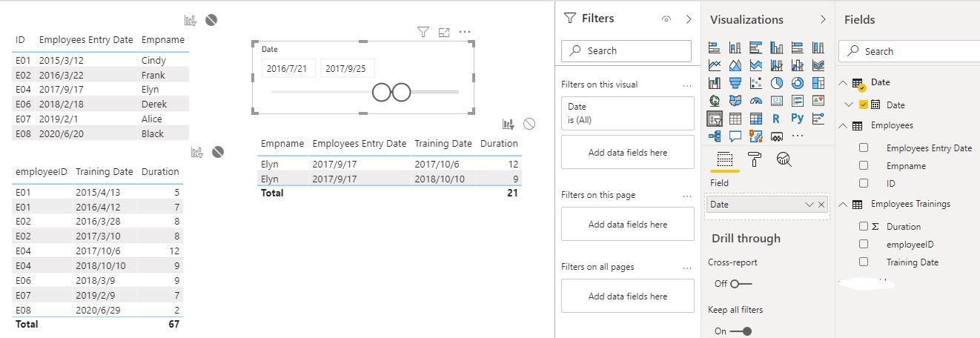980x338 pixels.
Task: Check the Duration field checkbox
Action: (x=864, y=226)
